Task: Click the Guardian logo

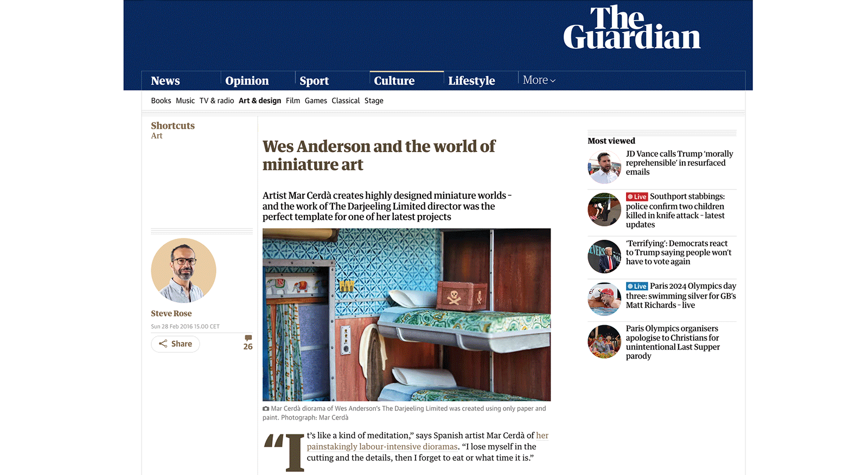Action: tap(631, 28)
